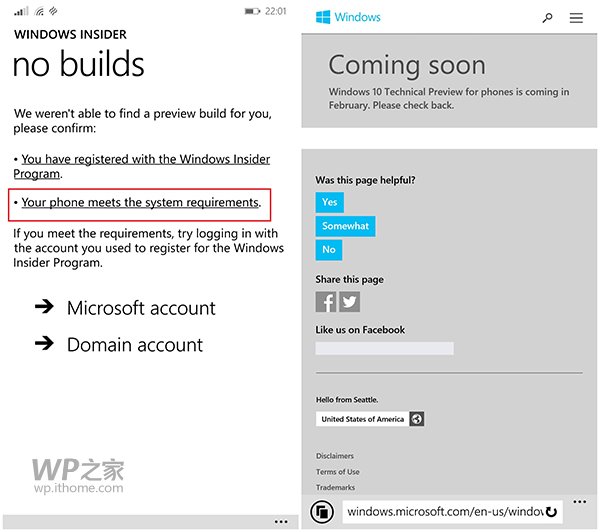The height and width of the screenshot is (532, 600).
Task: Open browser tabs icon in address bar
Action: (322, 512)
